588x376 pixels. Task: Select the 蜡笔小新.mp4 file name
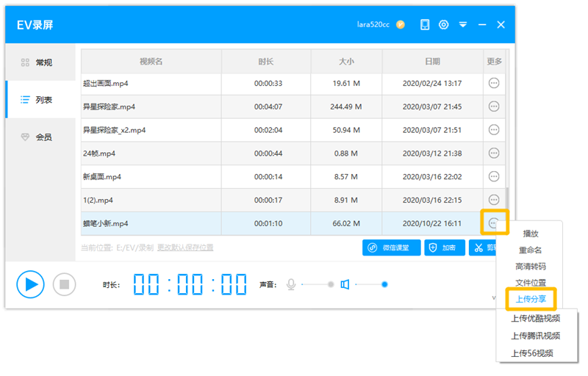pyautogui.click(x=105, y=223)
